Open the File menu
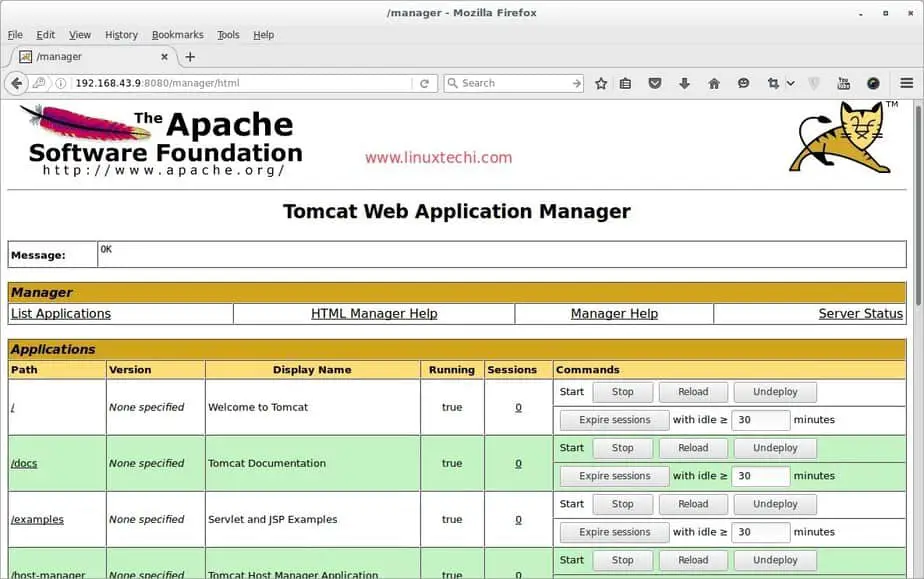Screen dimensions: 924x579 coord(15,35)
